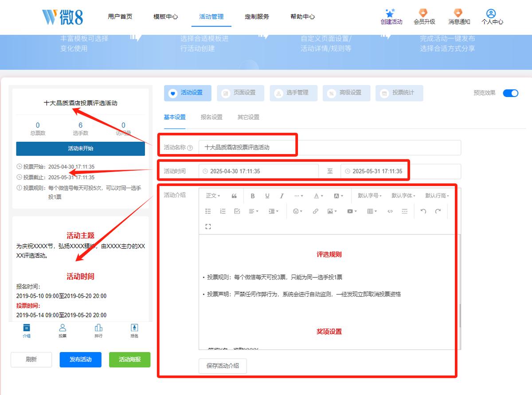Viewport: 532px width, 395px height.
Task: Expand the more text styles dropdown
Action: point(299,196)
